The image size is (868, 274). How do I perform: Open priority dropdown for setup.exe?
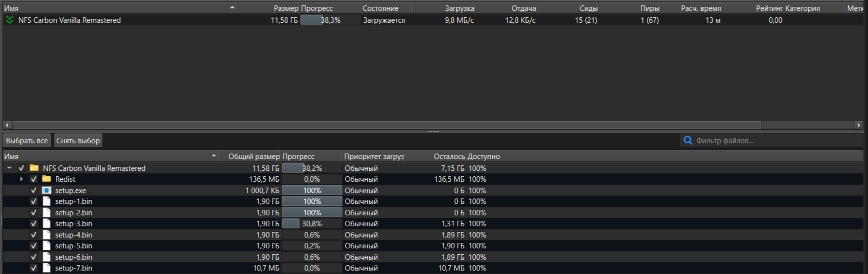click(x=374, y=190)
